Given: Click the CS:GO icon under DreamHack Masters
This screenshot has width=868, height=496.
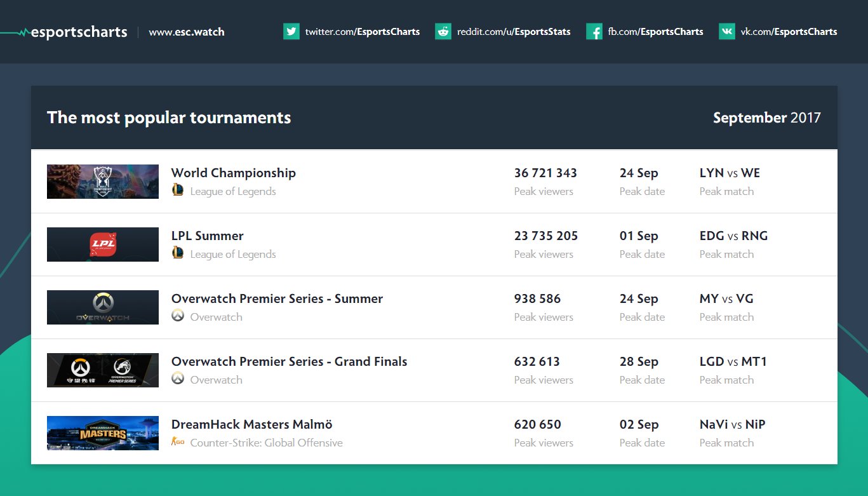Looking at the screenshot, I should 178,442.
